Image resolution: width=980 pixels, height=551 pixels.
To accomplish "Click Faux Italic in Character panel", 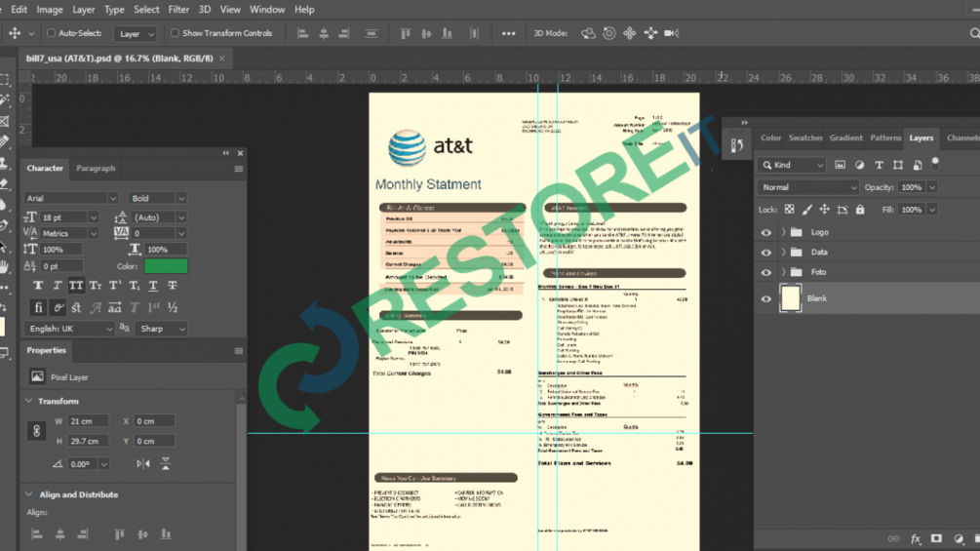I will tap(57, 286).
